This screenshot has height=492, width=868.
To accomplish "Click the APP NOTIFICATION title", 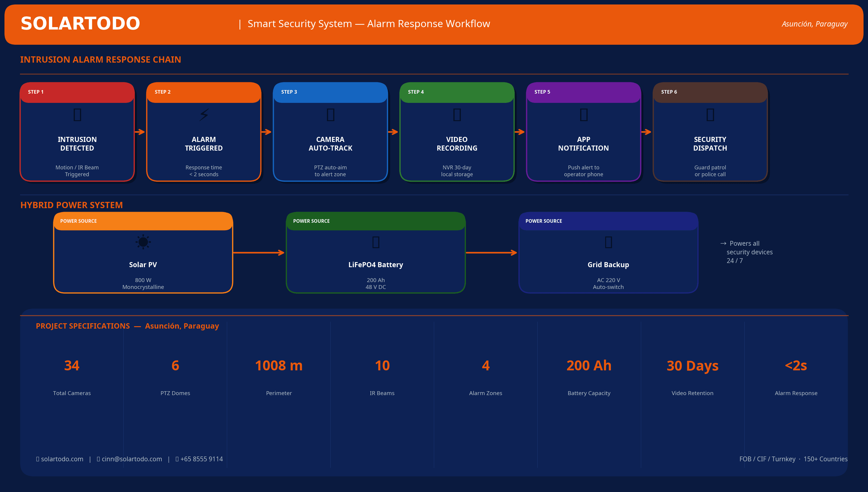I will coord(583,144).
